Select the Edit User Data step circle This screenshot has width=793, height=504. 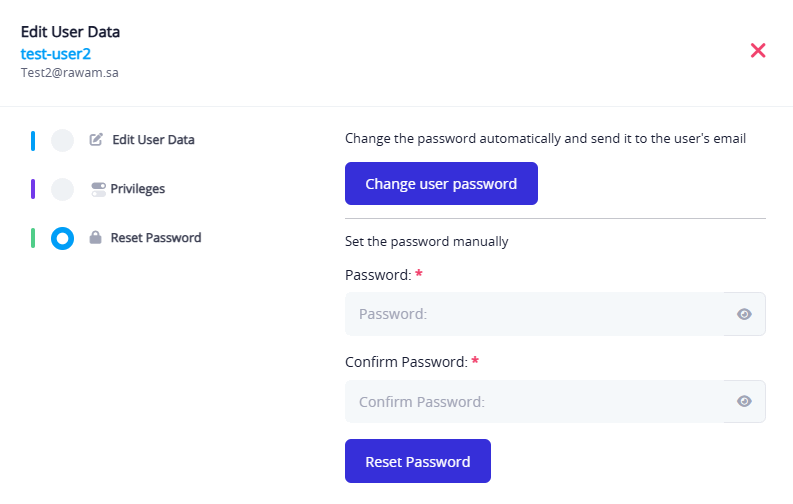click(63, 140)
